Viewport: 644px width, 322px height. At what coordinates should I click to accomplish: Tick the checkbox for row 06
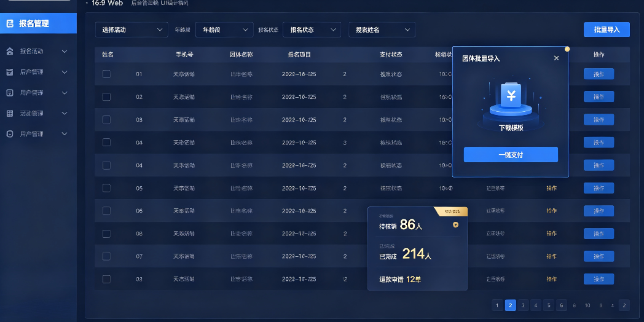tap(106, 211)
